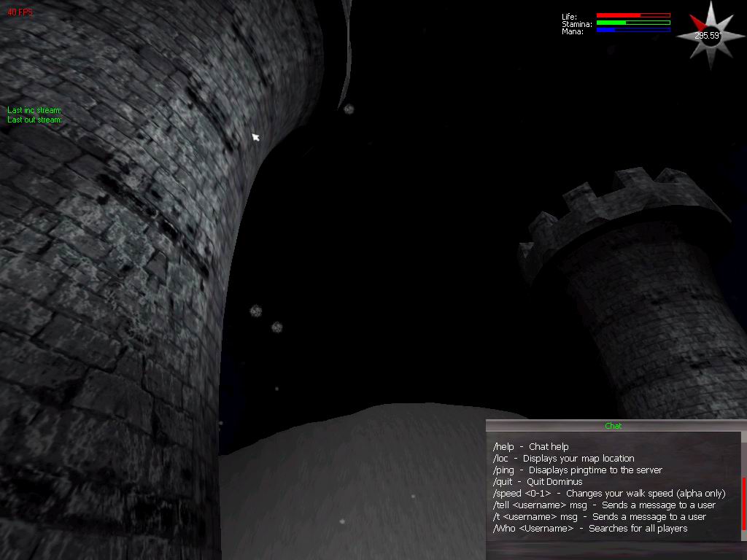Click the /speed walk speed line
This screenshot has width=747, height=560.
(608, 494)
